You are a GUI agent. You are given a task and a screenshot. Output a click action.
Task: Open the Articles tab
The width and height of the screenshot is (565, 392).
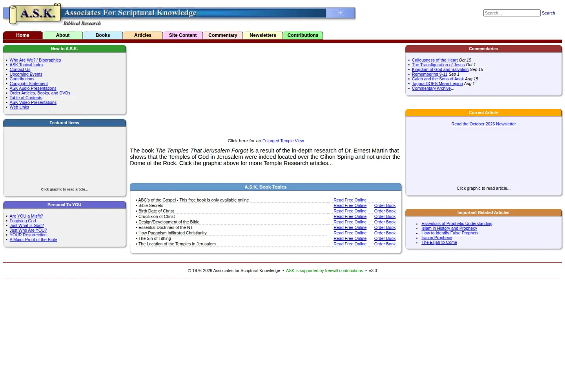pos(143,35)
